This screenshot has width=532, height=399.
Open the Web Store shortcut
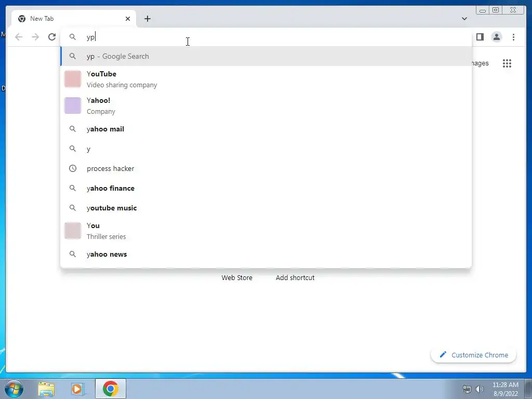pyautogui.click(x=237, y=277)
